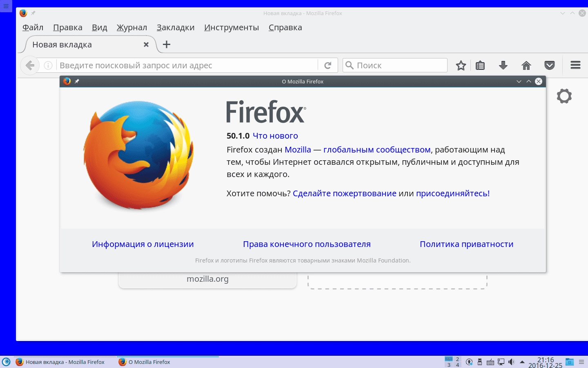Go back with the back arrow button
Image resolution: width=588 pixels, height=368 pixels.
click(x=30, y=65)
